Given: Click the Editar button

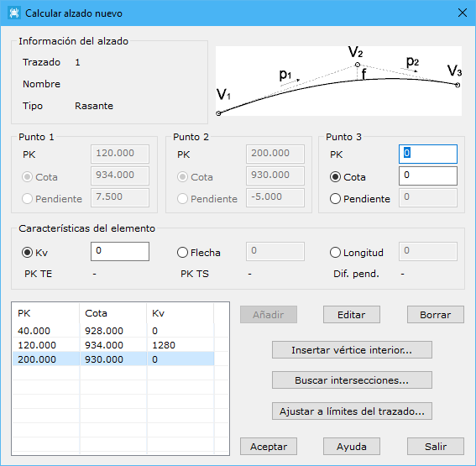Looking at the screenshot, I should point(352,315).
